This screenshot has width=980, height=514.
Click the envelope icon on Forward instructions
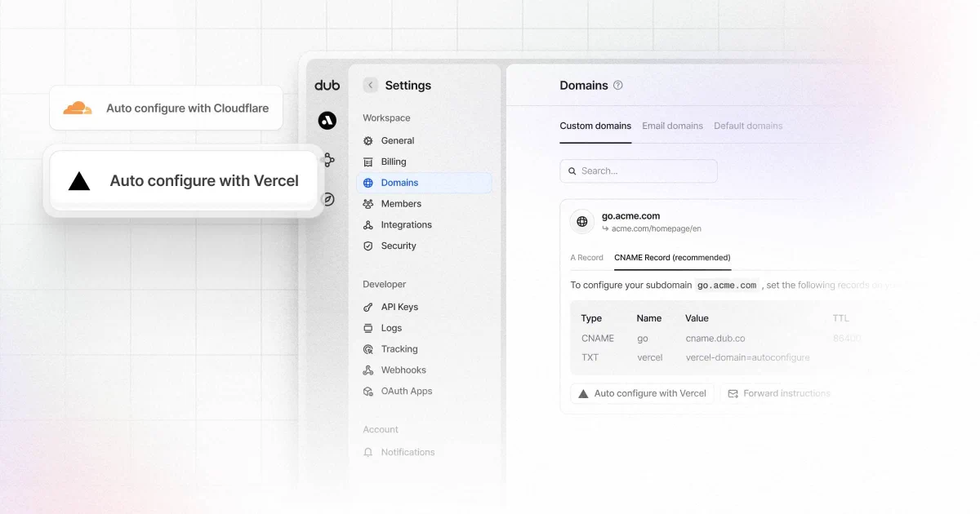click(x=733, y=393)
